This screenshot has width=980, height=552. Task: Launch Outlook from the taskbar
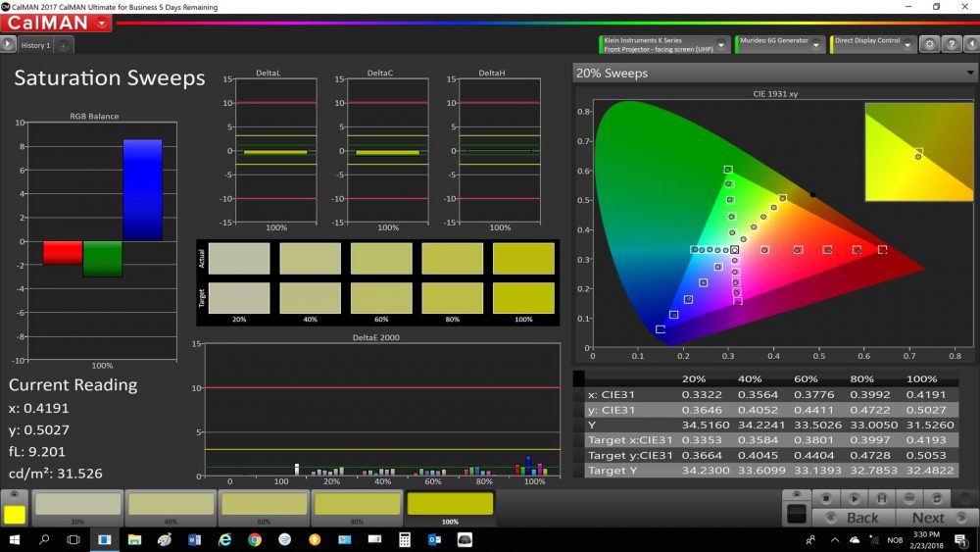pyautogui.click(x=434, y=539)
